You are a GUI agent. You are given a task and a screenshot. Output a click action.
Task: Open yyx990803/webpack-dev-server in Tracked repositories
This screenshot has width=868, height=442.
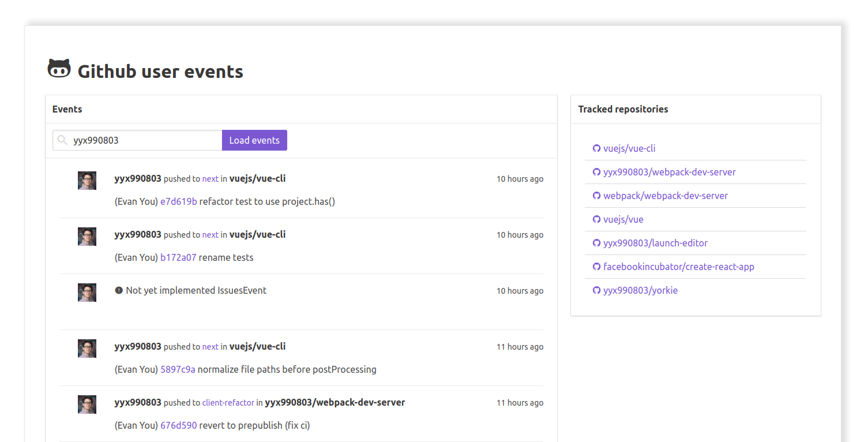pos(670,172)
